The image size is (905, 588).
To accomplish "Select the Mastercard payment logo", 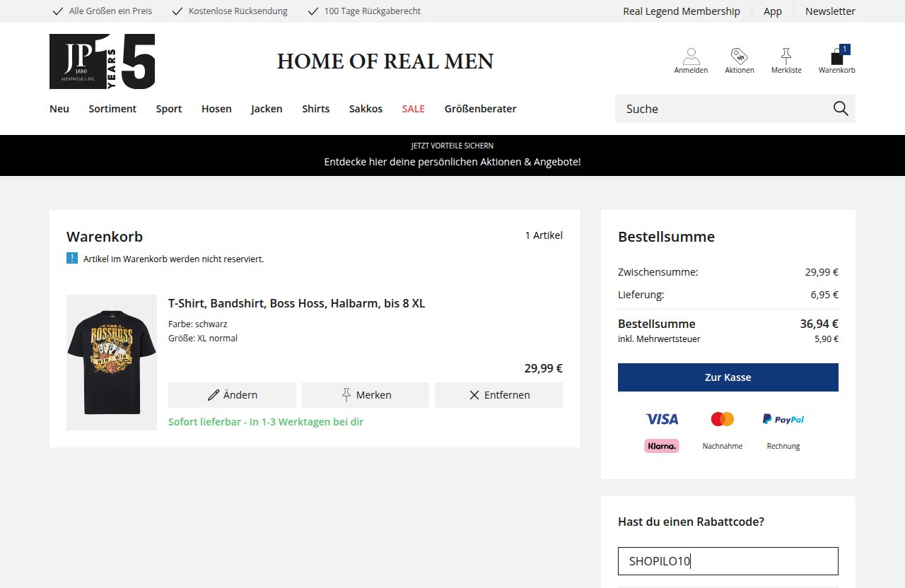I will [723, 419].
